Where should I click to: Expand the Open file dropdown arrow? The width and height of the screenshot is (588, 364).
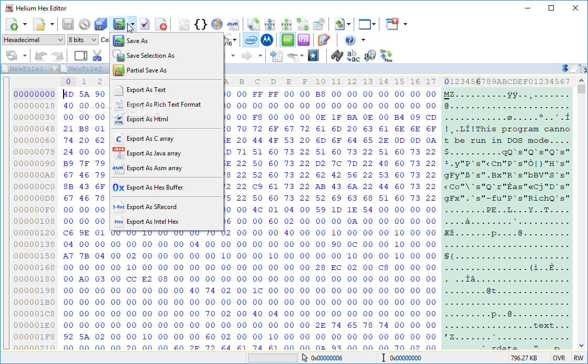52,24
